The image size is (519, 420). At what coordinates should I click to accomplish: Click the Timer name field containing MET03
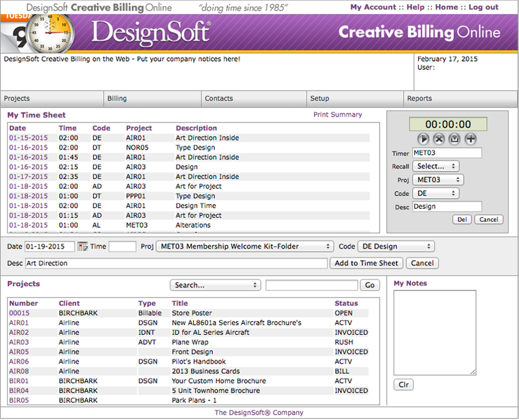point(447,153)
